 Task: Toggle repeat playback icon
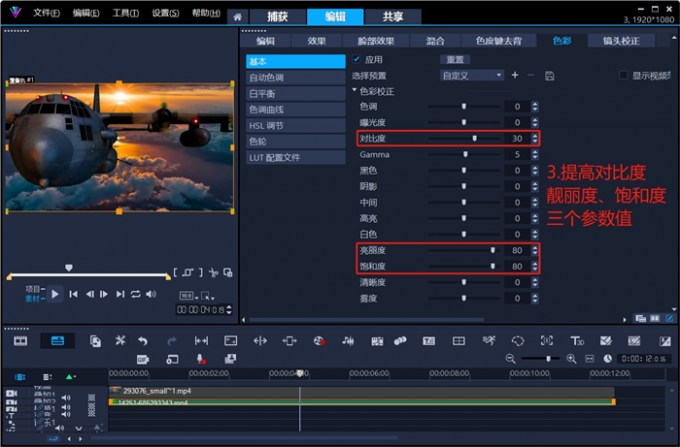tap(136, 294)
